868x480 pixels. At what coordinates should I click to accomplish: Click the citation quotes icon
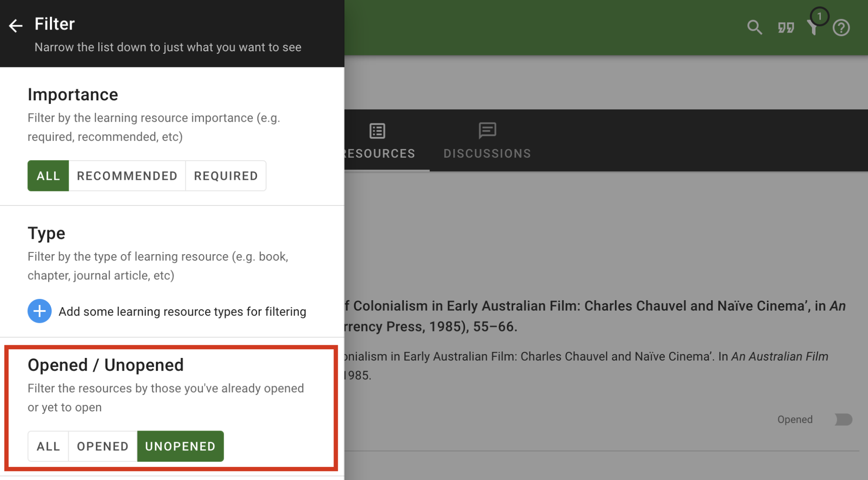pos(785,28)
